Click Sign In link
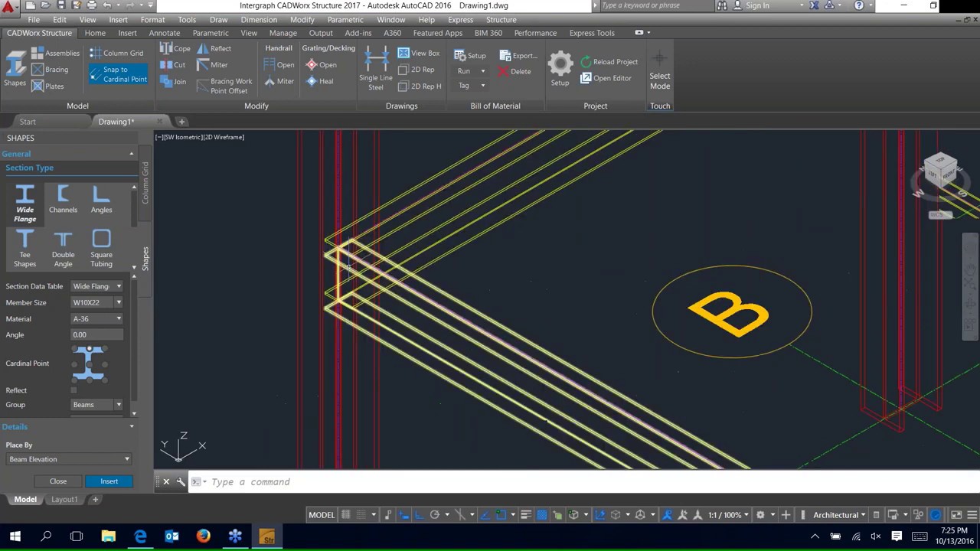 point(757,5)
